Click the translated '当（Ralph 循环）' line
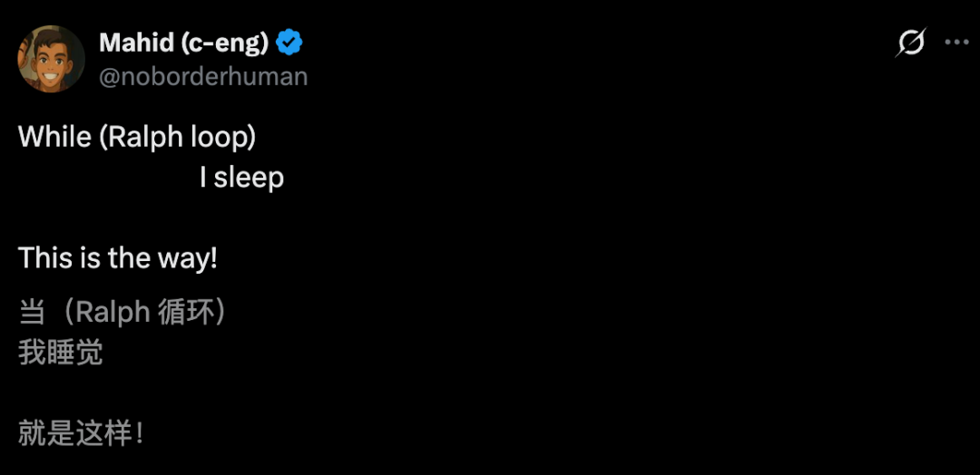 (122, 312)
